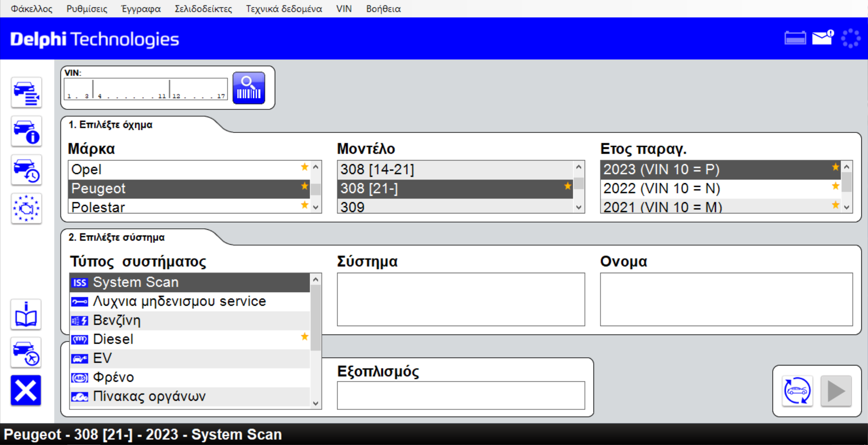Screen dimensions: 868x445
Task: Select System Scan system type
Action: coord(190,282)
